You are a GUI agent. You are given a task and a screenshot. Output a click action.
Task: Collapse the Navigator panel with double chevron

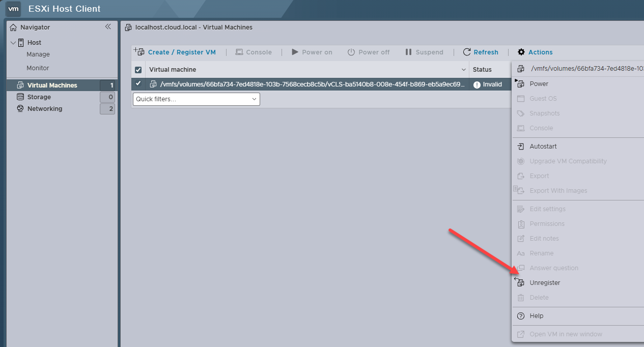(108, 27)
